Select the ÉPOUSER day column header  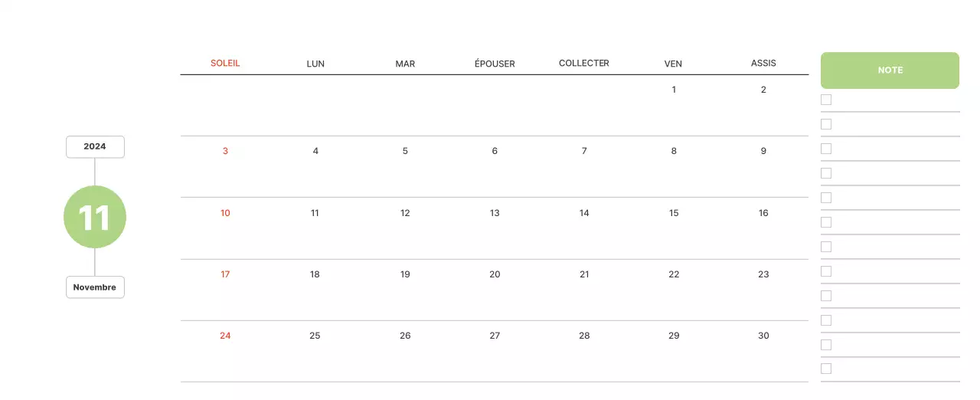pyautogui.click(x=495, y=64)
